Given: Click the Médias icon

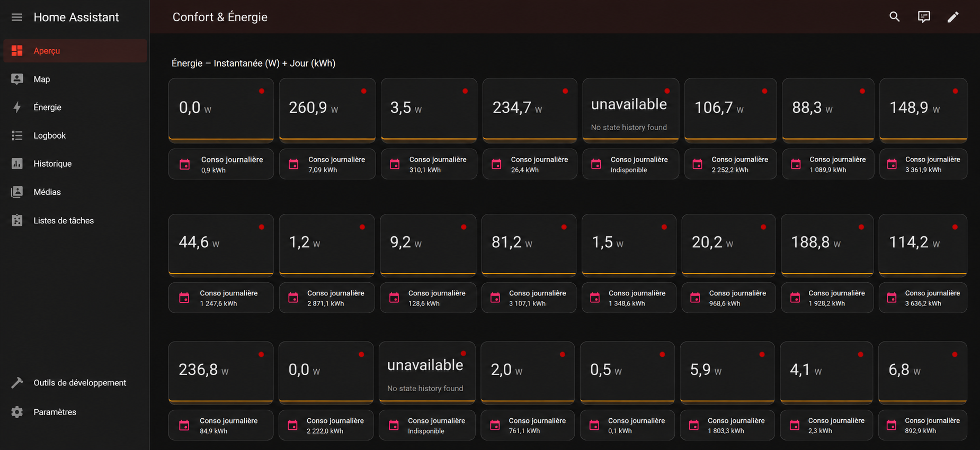Looking at the screenshot, I should coord(17,192).
